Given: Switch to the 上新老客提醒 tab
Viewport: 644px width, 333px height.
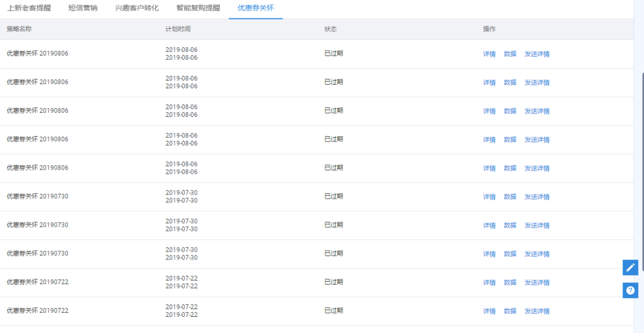Looking at the screenshot, I should pyautogui.click(x=29, y=8).
